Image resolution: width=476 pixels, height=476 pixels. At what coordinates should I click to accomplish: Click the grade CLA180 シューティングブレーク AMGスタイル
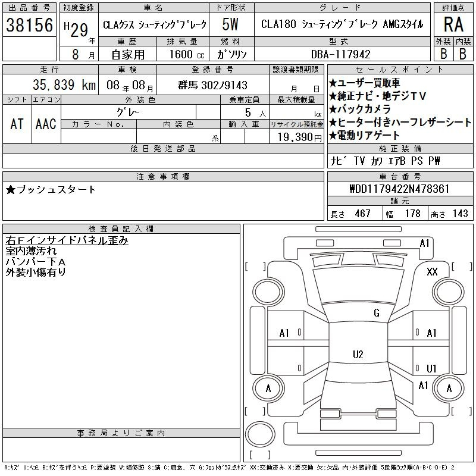click(x=342, y=24)
